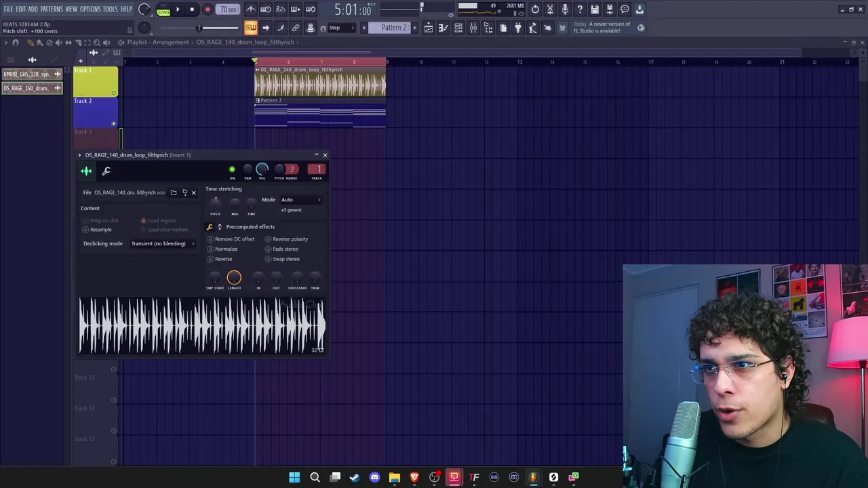Stop playback with the stop button
Image resolution: width=868 pixels, height=488 pixels.
click(x=192, y=9)
